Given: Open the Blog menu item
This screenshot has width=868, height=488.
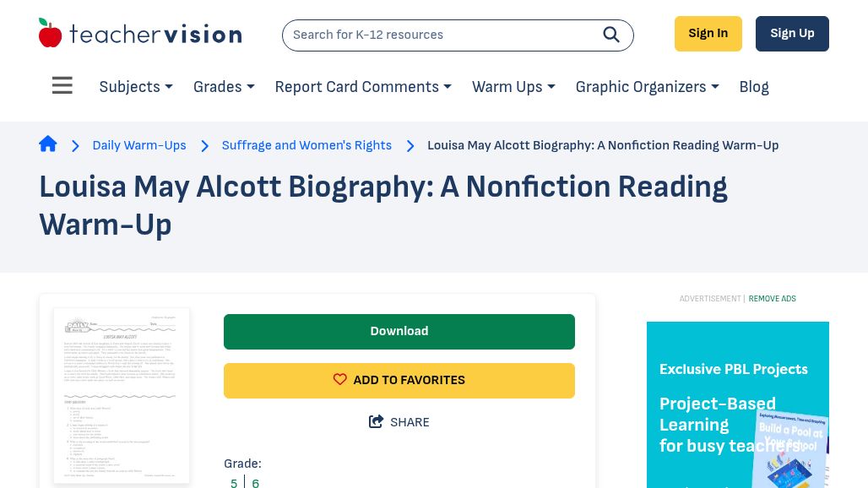Looking at the screenshot, I should (x=754, y=87).
